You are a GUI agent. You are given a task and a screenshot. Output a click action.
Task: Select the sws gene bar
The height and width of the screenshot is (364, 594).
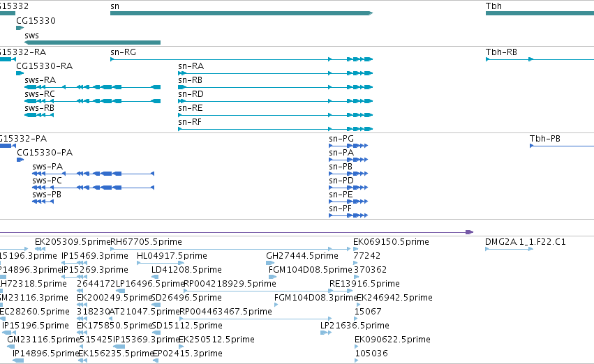(x=92, y=43)
